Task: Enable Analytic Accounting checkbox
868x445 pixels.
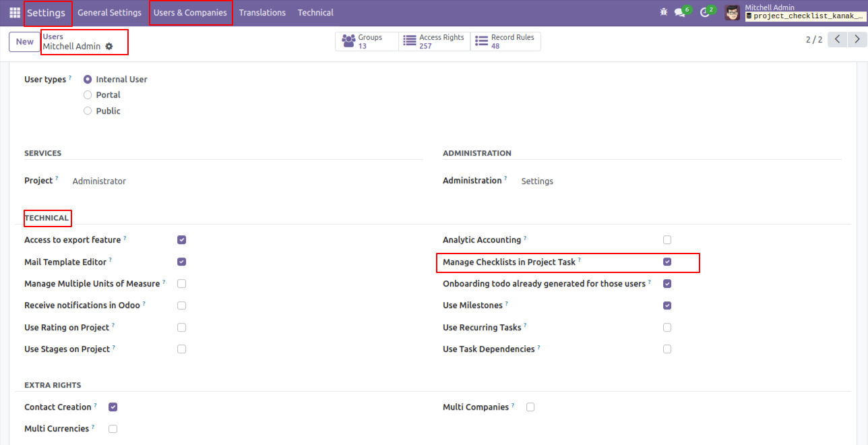Action: tap(667, 240)
